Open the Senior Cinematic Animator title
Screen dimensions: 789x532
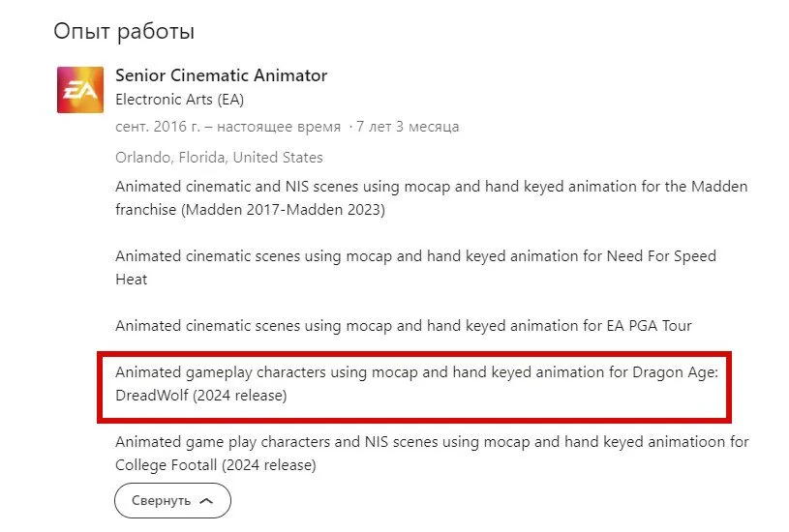(x=222, y=75)
